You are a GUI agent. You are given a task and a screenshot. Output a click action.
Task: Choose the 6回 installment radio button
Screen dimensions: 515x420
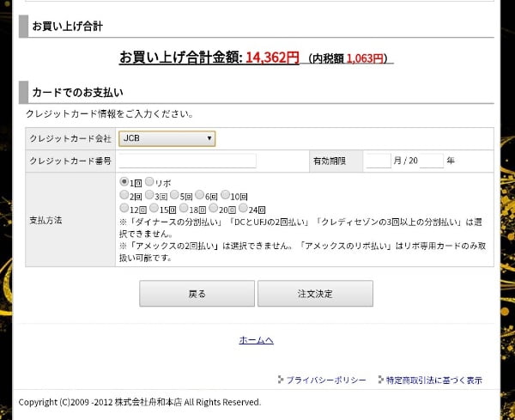[x=199, y=195]
